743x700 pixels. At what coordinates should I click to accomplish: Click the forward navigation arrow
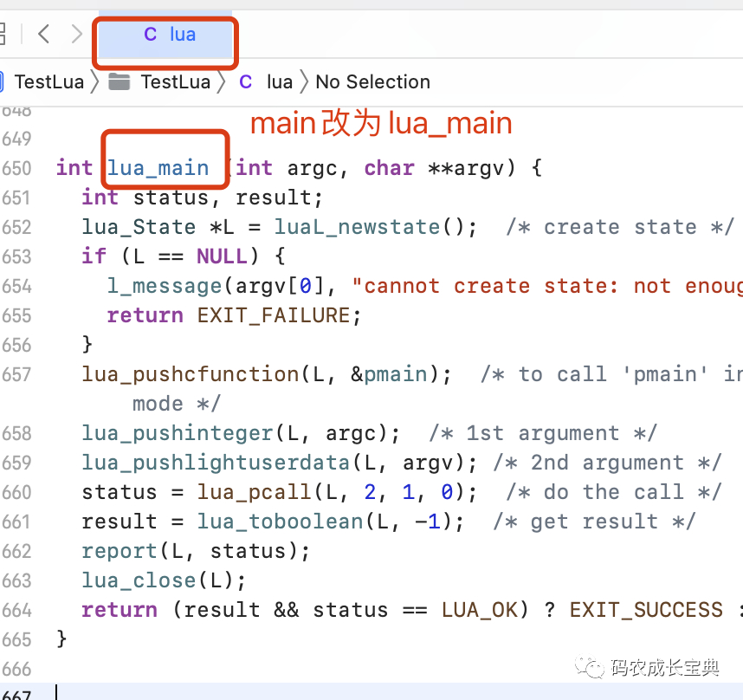(76, 35)
